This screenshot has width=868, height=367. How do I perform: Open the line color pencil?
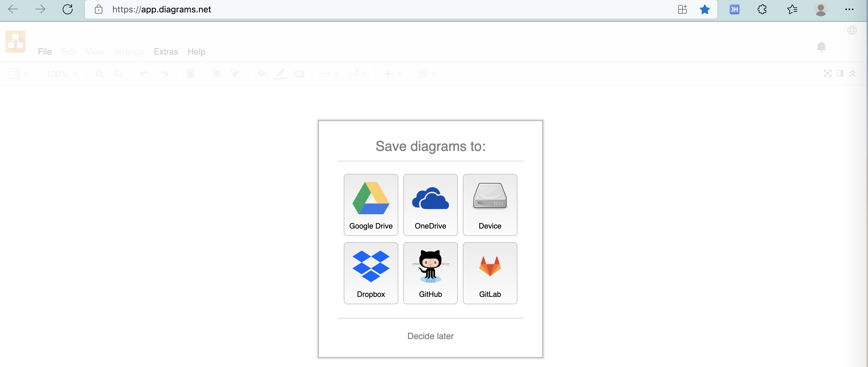pos(280,74)
